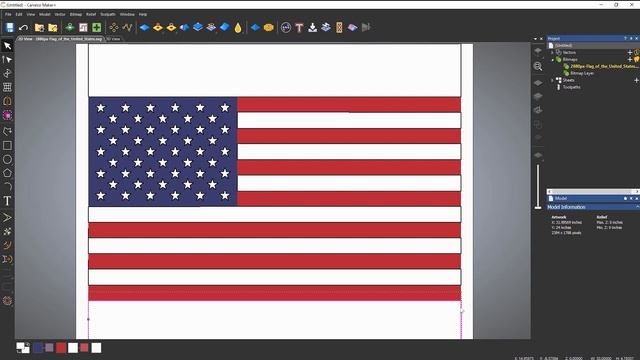The height and width of the screenshot is (360, 640).
Task: Click the red gear icon in left sidebar
Action: point(7,301)
